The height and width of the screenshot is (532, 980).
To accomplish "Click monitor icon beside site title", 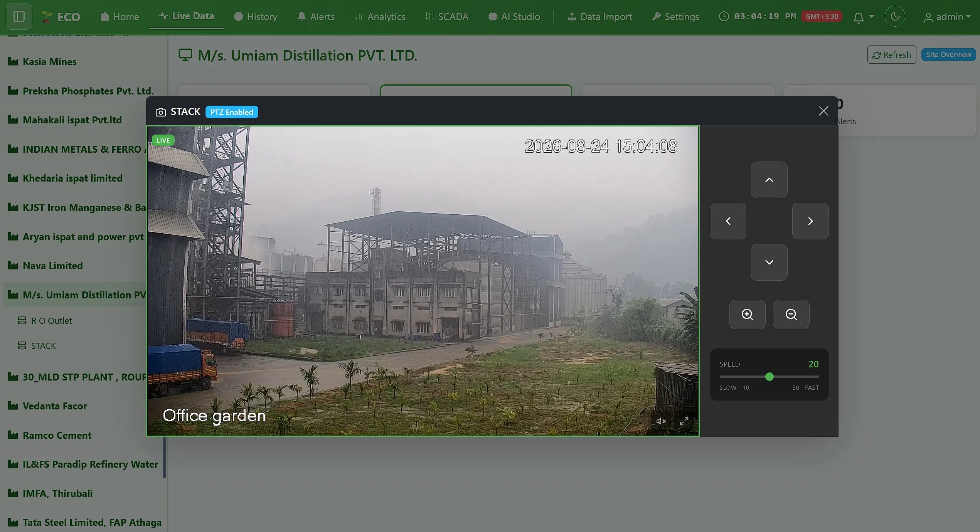I will click(185, 55).
